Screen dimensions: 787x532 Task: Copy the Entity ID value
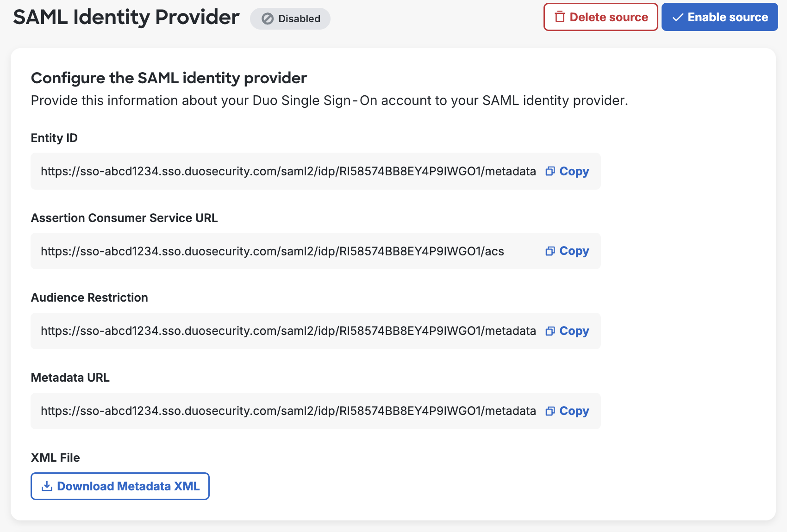(574, 171)
